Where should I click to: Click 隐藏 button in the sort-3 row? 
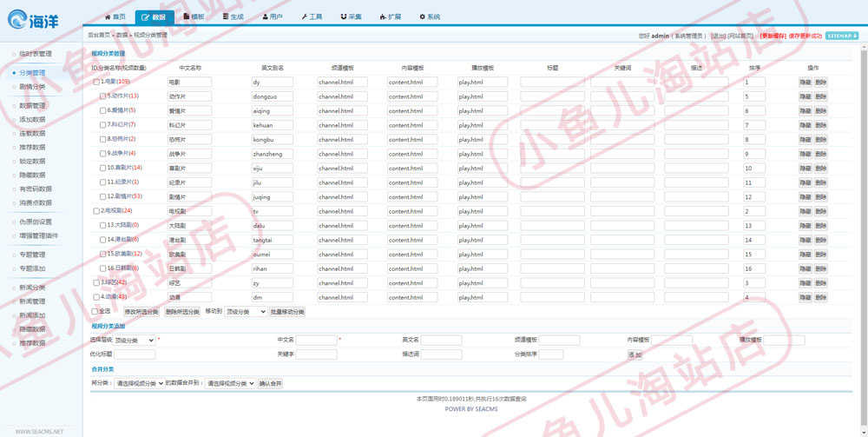pyautogui.click(x=805, y=283)
